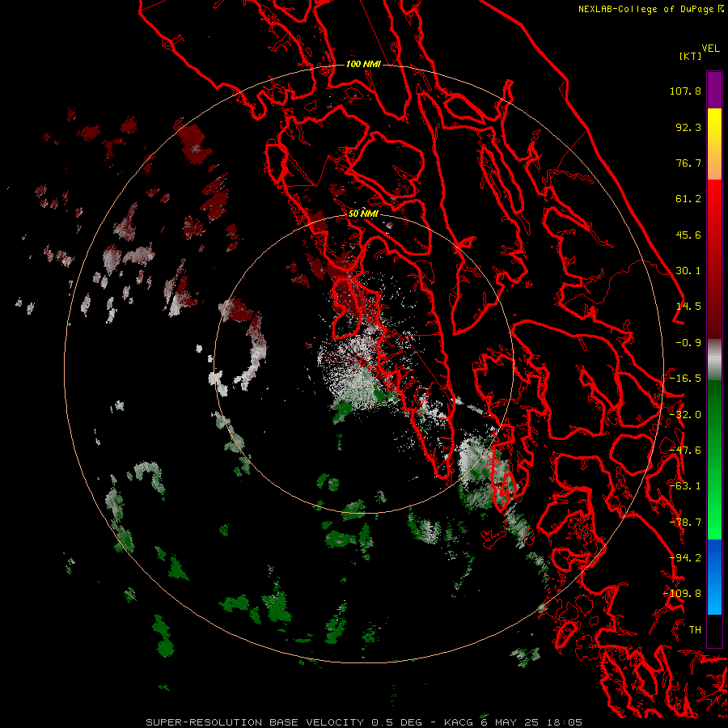This screenshot has width=728, height=728.
Task: Click the TH legend label
Action: click(x=695, y=630)
